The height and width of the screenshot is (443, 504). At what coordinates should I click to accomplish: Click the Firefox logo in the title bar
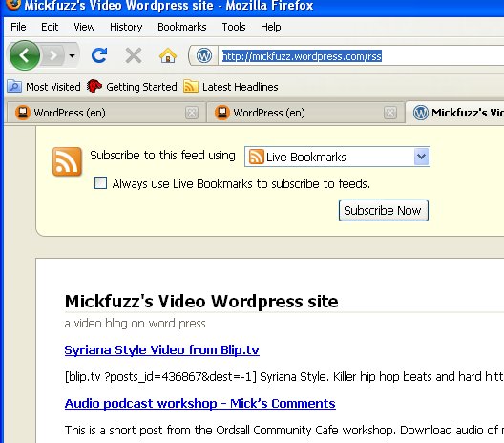[13, 4]
